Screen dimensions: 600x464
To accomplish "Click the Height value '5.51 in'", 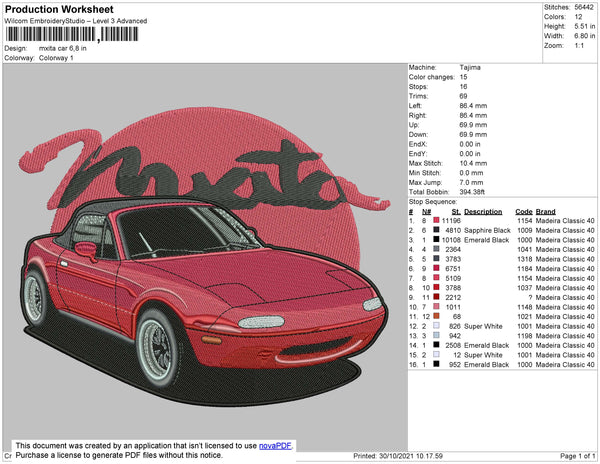I will [x=585, y=26].
